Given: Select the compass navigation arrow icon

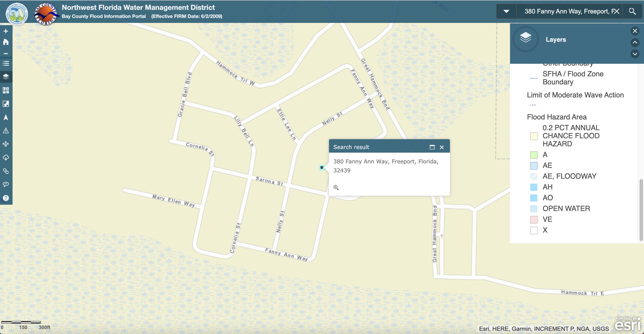Looking at the screenshot, I should 6,117.
